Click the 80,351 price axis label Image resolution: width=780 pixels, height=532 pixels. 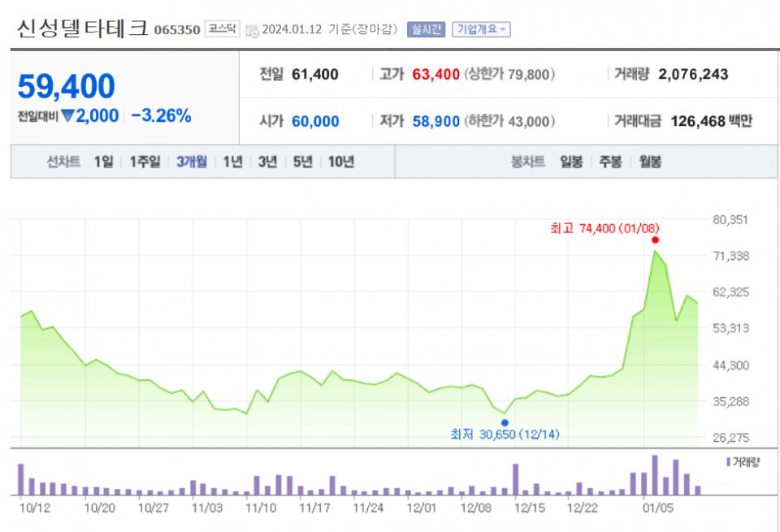pos(730,220)
